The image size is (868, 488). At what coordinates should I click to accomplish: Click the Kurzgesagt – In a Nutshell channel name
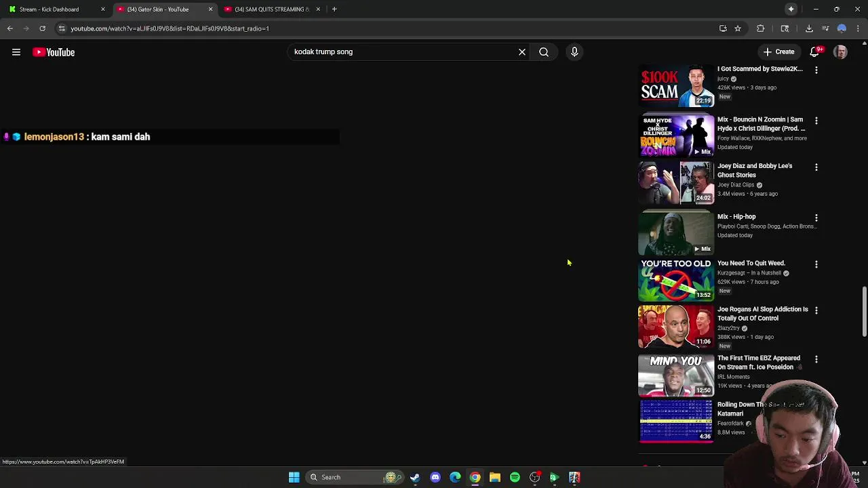tap(749, 272)
